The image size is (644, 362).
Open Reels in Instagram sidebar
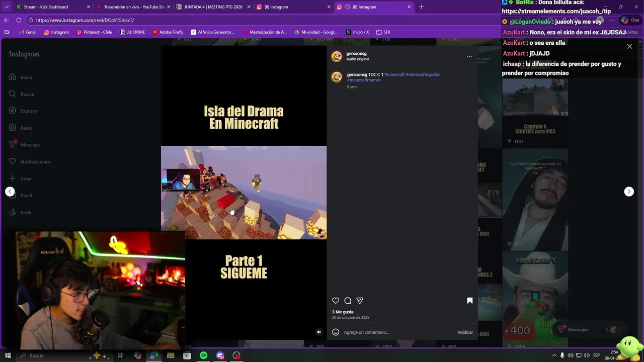21,128
